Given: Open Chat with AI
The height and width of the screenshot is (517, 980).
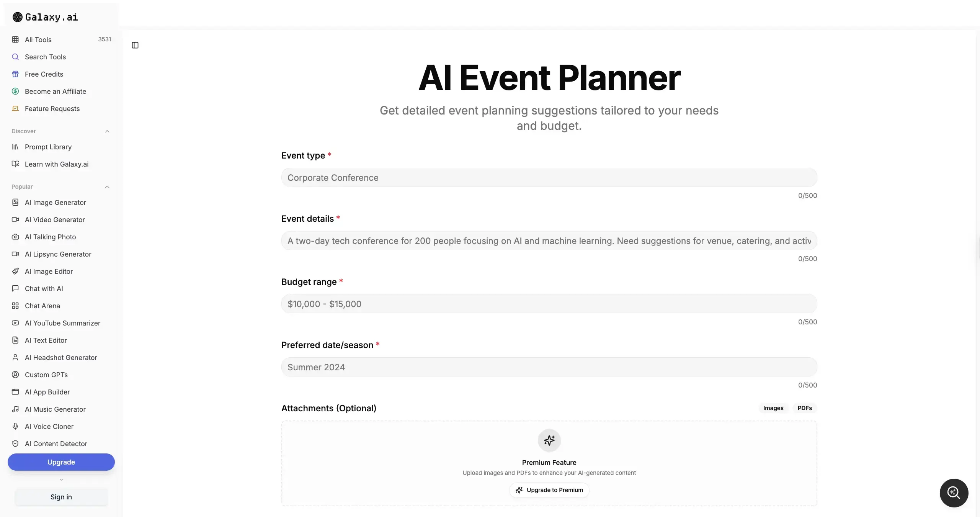Looking at the screenshot, I should click(44, 289).
